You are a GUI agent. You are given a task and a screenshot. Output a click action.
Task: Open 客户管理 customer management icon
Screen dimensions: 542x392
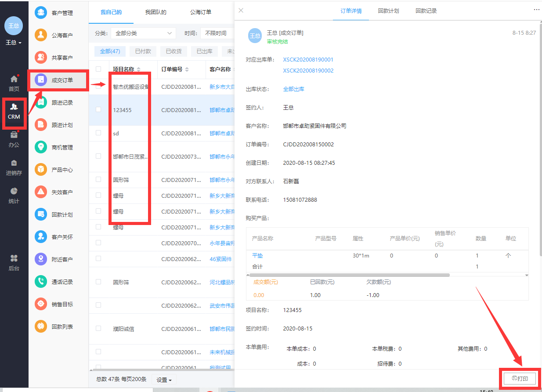pyautogui.click(x=41, y=13)
